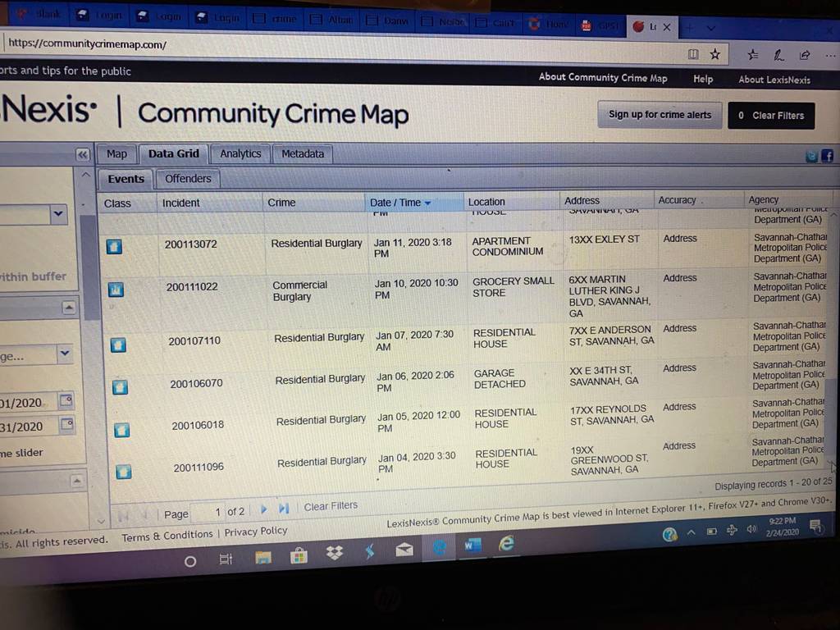Jump to last page arrow

pos(283,508)
